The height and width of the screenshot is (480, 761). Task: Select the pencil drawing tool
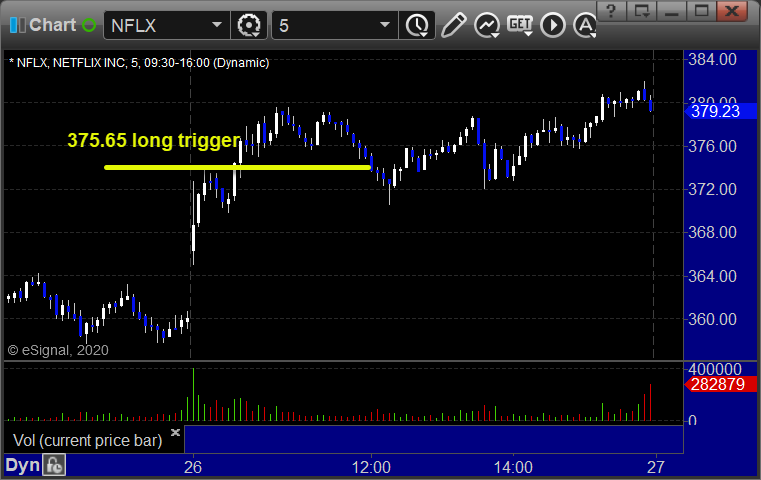pos(454,25)
